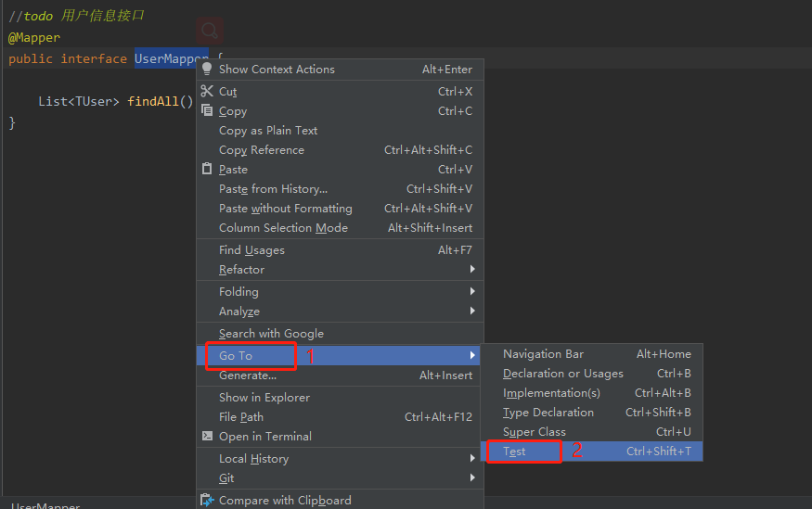Expand the Analyze submenu arrow
The width and height of the screenshot is (812, 509).
click(x=472, y=311)
